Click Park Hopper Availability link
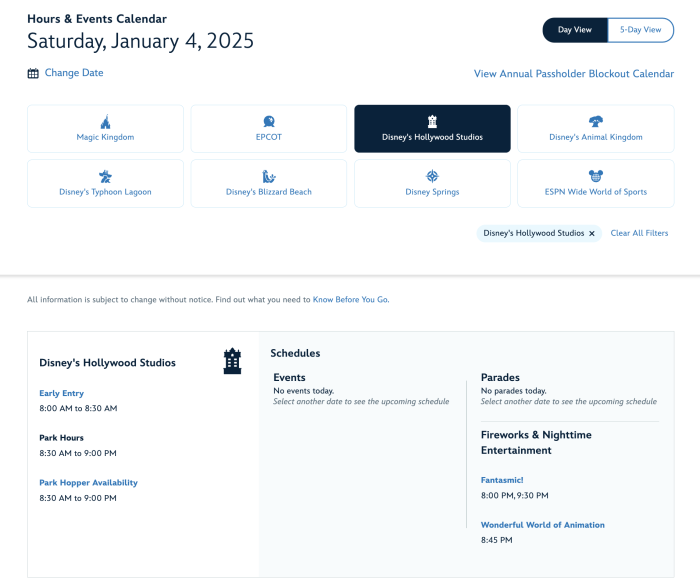700x584 pixels. [88, 482]
